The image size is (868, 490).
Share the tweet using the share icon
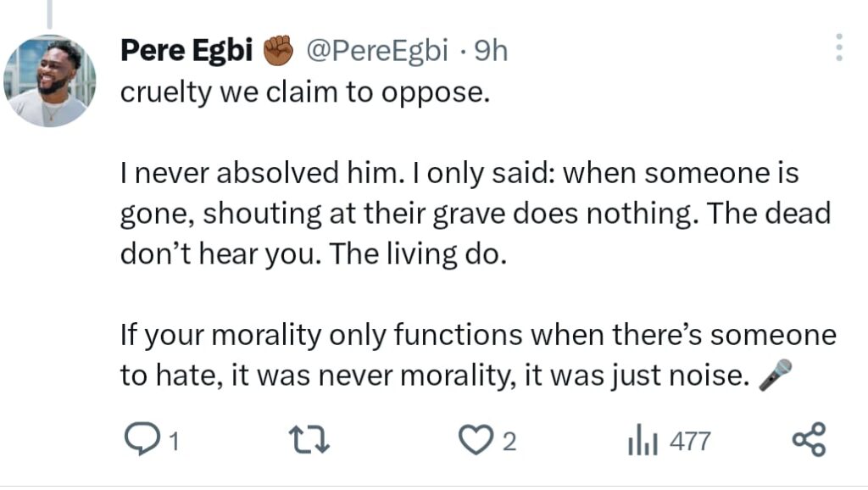point(808,440)
